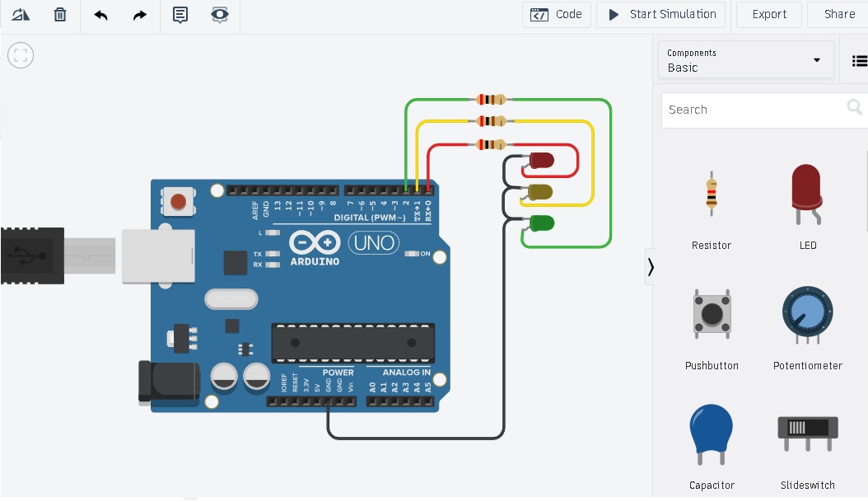Open the notes annotation tool
Viewport: 868px width, 502px height.
[180, 14]
